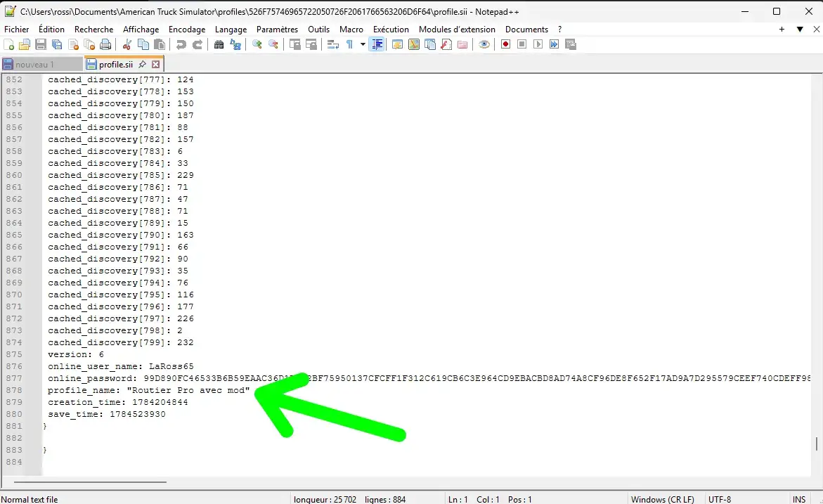Viewport: 823px width, 504px height.
Task: Click Windows (CR LF) in status bar
Action: click(x=662, y=499)
